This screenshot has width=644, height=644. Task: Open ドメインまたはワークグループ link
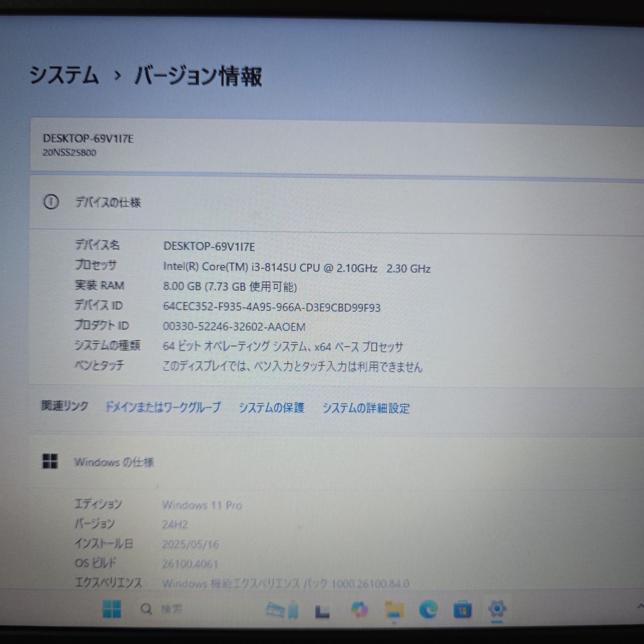tap(163, 407)
